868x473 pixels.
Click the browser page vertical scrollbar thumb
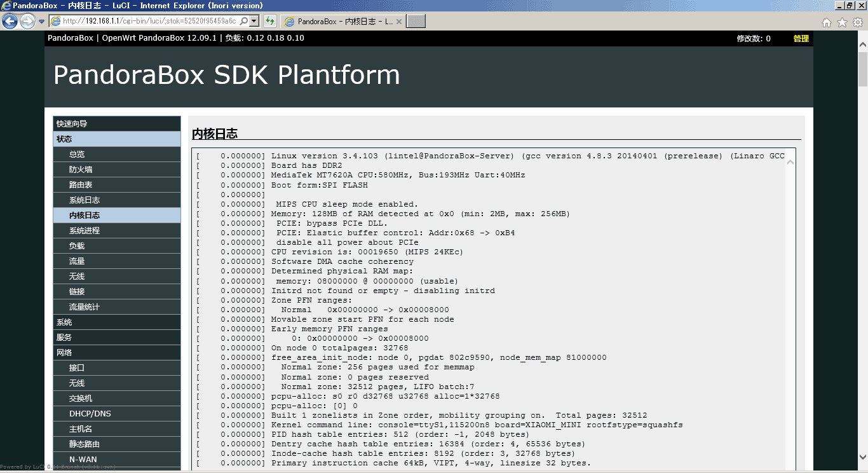862,69
